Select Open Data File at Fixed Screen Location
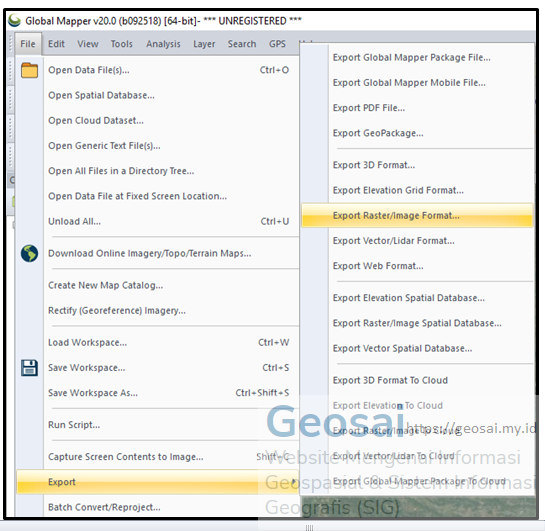This screenshot has width=545, height=531. 158,196
